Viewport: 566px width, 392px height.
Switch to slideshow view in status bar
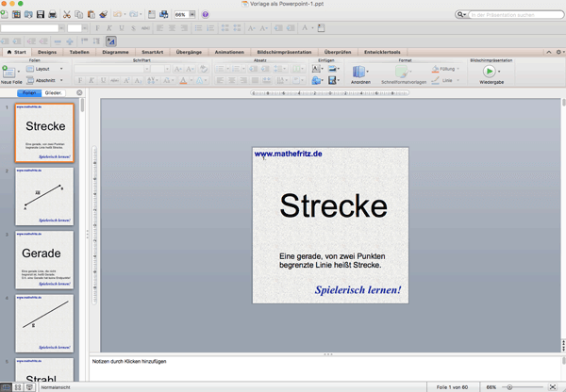29,387
